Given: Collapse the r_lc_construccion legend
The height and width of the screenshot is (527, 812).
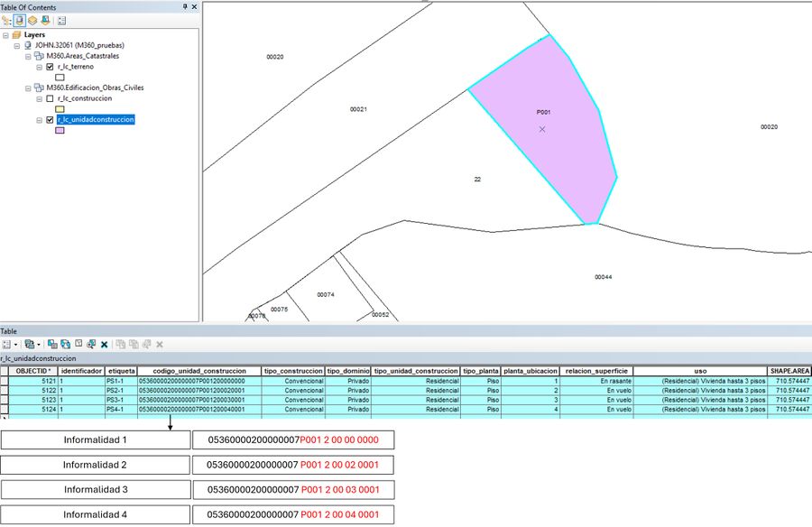Looking at the screenshot, I should click(x=39, y=98).
